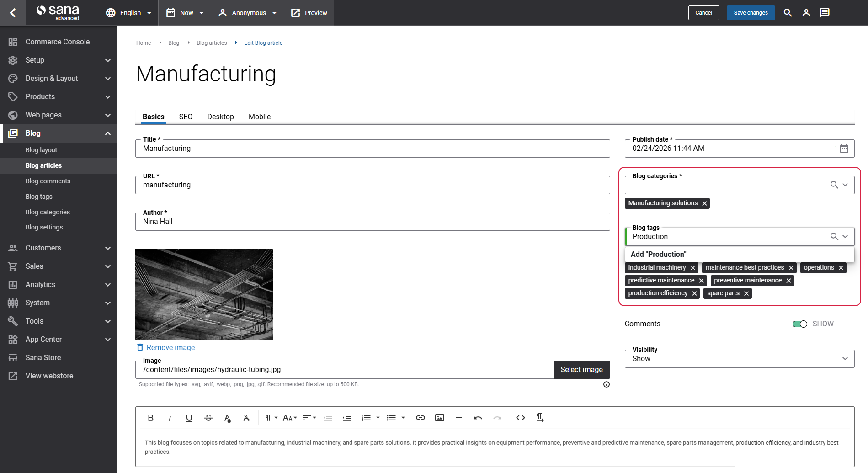Open the code view icon in editor

click(520, 418)
